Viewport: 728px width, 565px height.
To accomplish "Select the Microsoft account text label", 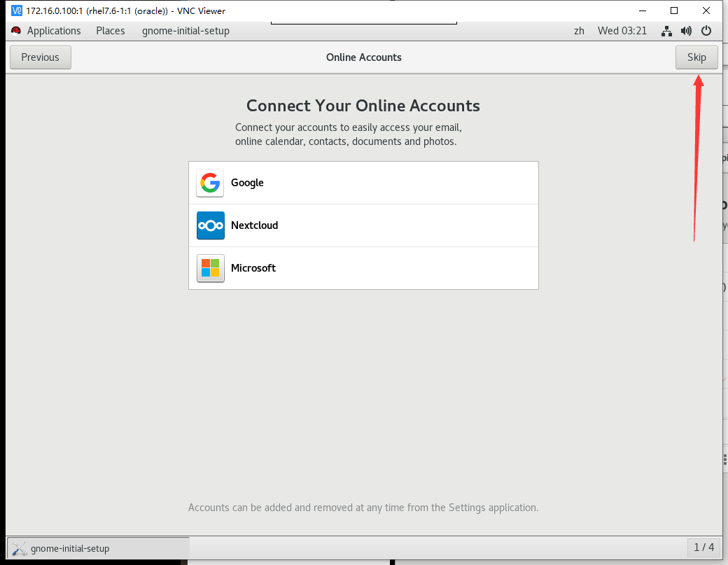I will coord(253,268).
